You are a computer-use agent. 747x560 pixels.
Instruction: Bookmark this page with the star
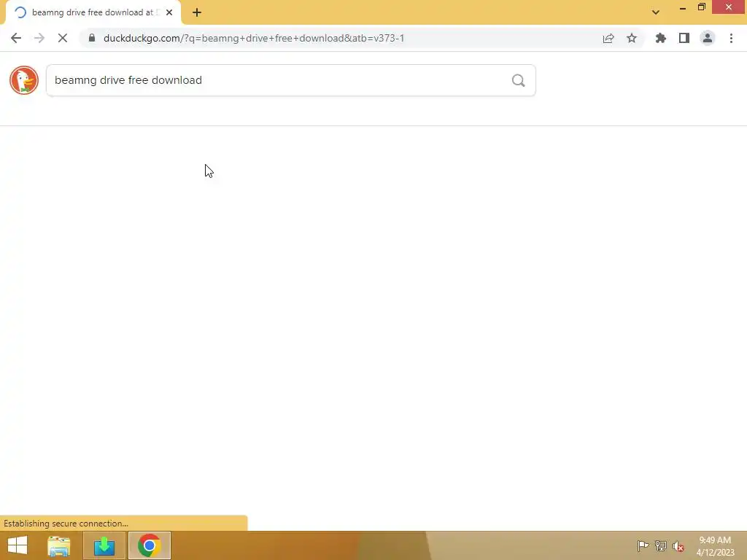[x=632, y=38]
